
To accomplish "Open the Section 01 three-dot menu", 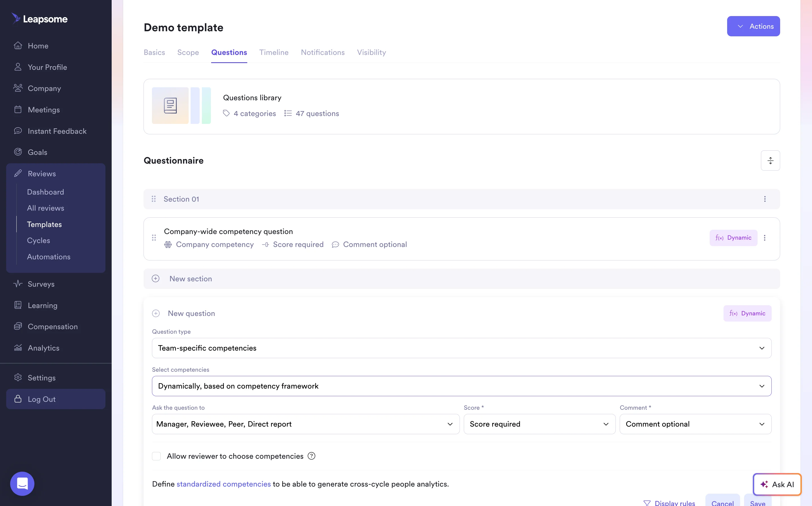I will (x=765, y=199).
